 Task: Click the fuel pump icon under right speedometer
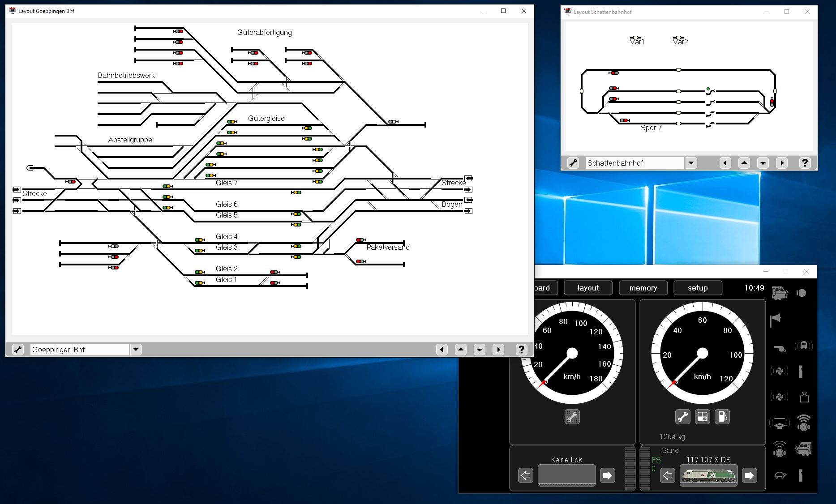[x=722, y=417]
